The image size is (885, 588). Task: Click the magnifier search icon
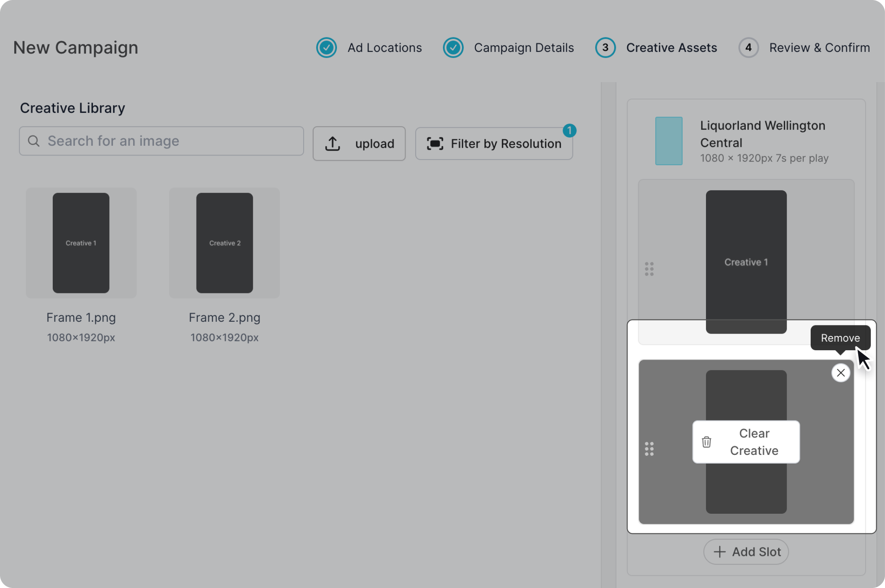34,141
